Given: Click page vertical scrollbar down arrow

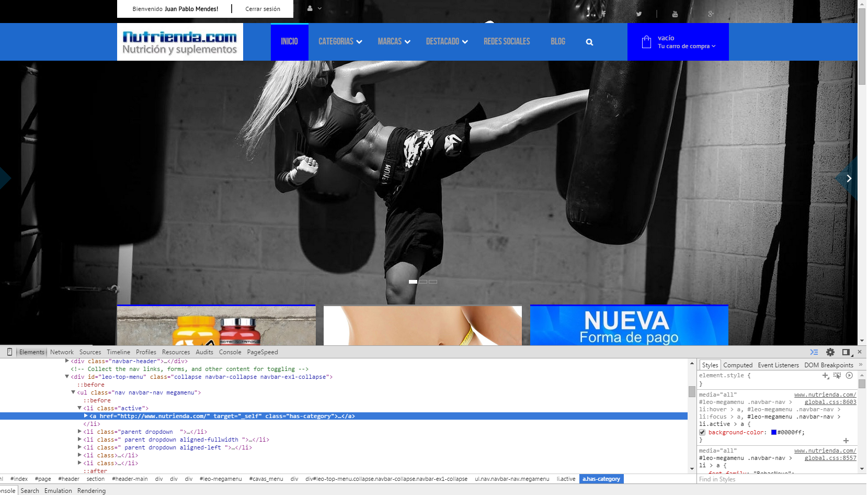Looking at the screenshot, I should point(862,341).
